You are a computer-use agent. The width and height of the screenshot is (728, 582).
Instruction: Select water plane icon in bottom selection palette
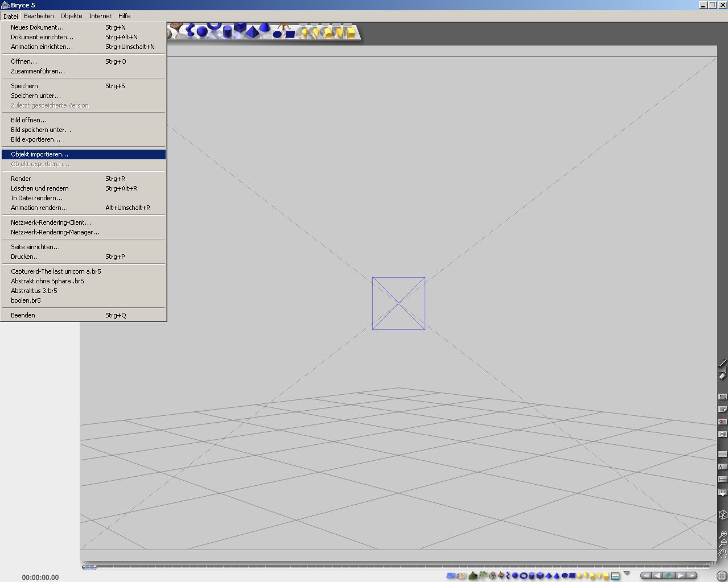(451, 576)
